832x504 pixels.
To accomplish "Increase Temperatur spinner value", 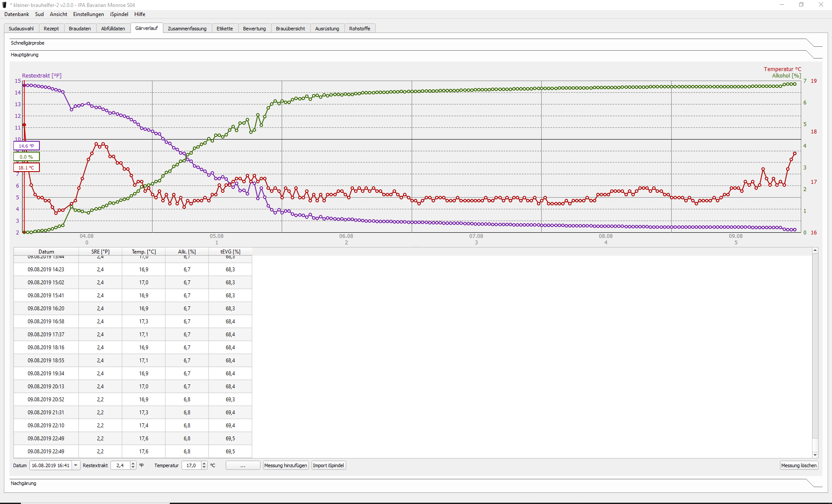I will [x=204, y=463].
